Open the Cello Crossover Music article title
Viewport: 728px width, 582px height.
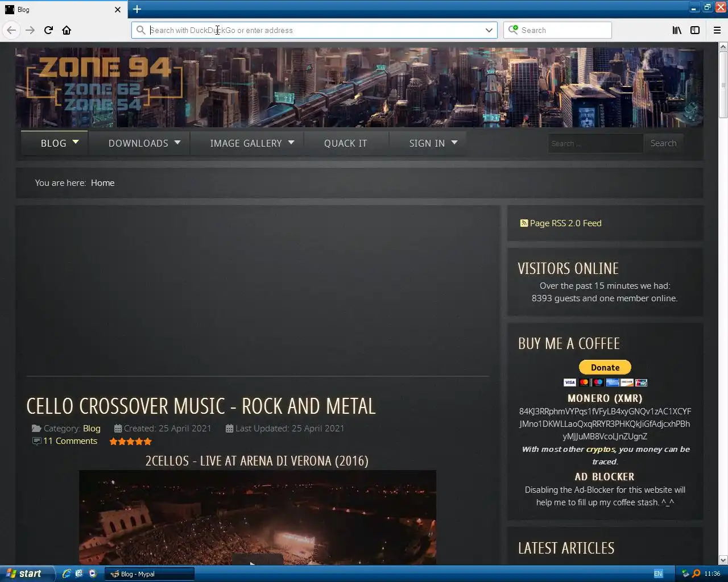[x=201, y=406]
